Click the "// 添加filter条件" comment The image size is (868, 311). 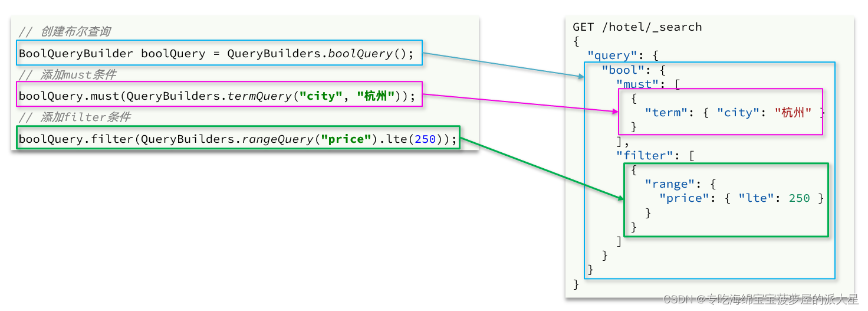pos(74,117)
